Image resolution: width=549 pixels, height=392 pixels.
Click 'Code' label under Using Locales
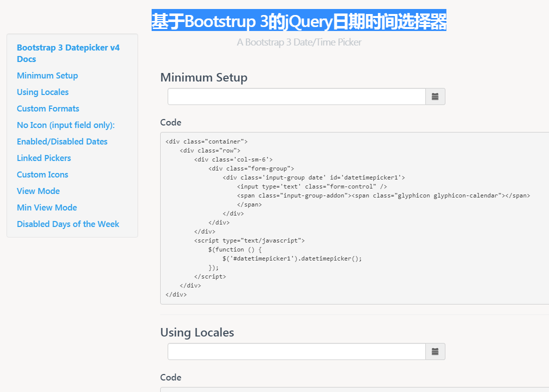tap(171, 377)
